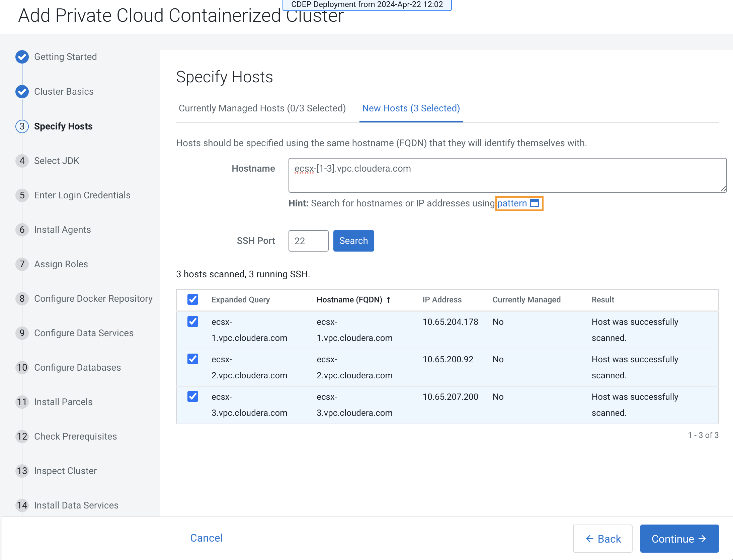Go to the Select JDK step
The image size is (733, 560).
57,161
